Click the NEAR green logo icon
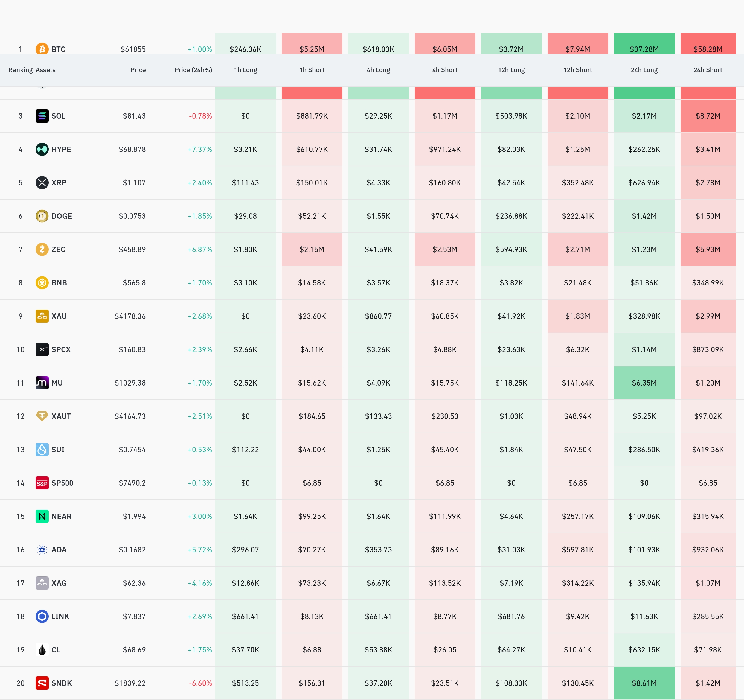Viewport: 744px width, 700px height. [42, 516]
